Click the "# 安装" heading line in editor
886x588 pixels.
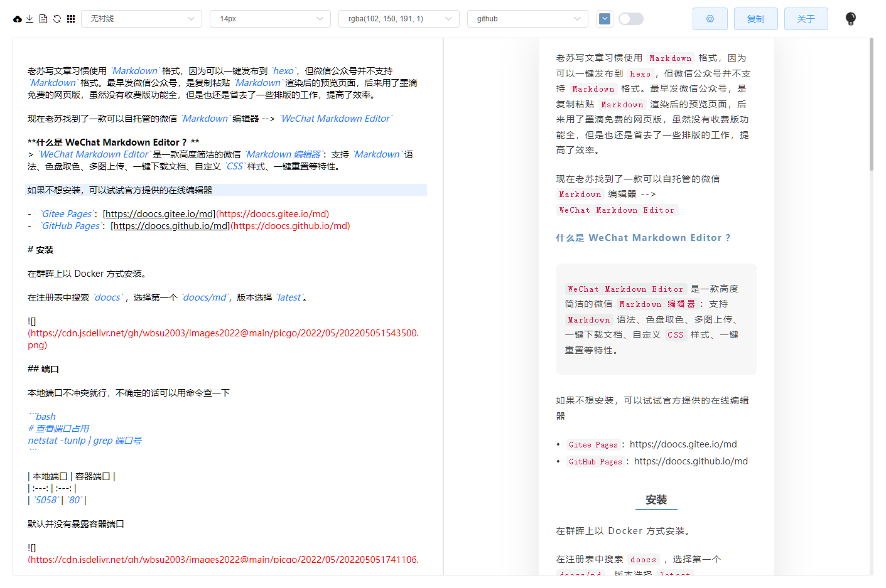pyautogui.click(x=41, y=250)
